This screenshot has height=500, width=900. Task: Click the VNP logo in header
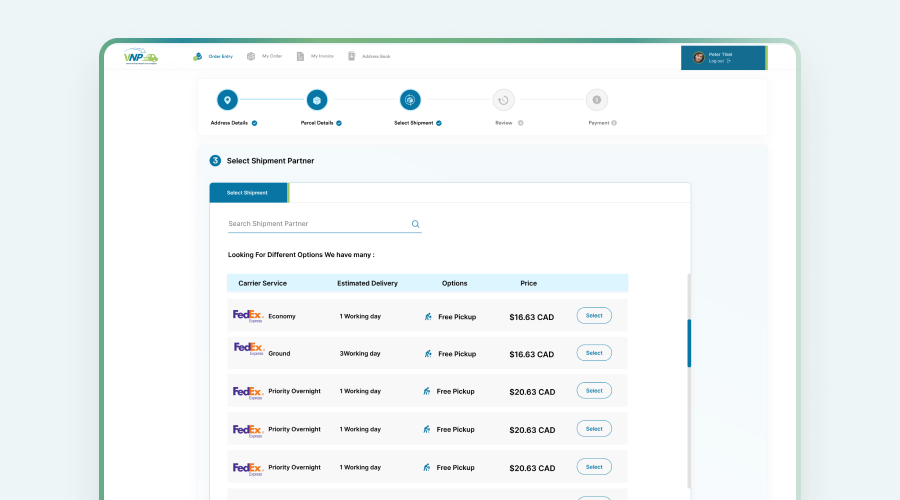click(141, 56)
